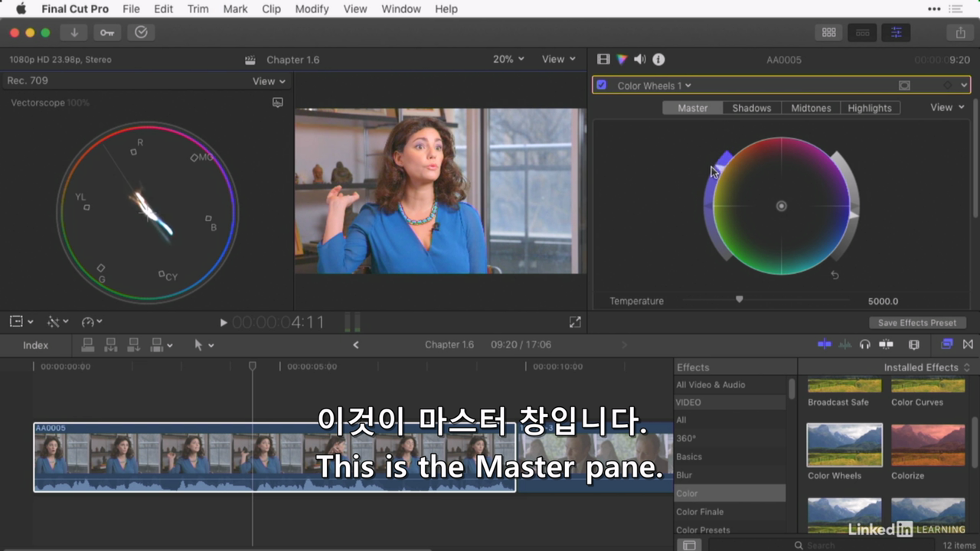Viewport: 980px width, 551px height.
Task: Open background tasks checkmark icon
Action: [141, 32]
